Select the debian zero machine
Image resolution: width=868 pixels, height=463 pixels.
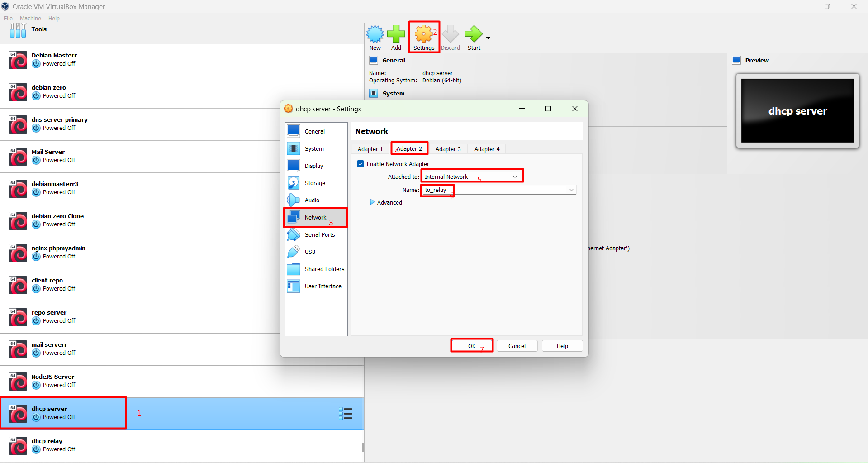point(182,92)
